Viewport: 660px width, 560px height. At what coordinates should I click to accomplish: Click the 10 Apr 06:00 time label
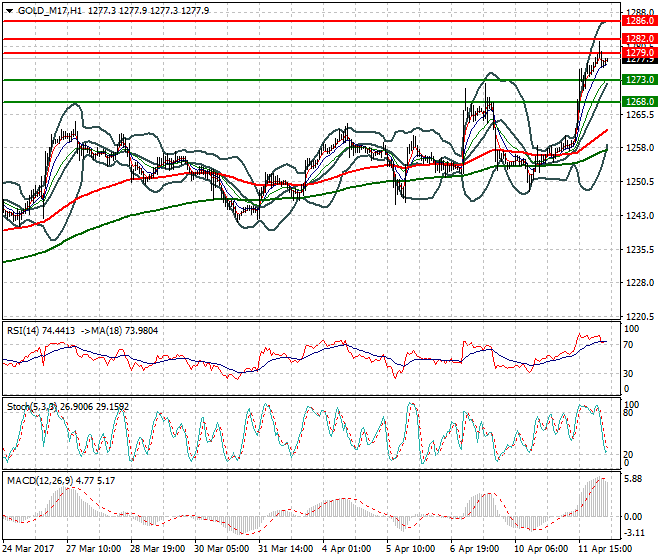pos(541,549)
